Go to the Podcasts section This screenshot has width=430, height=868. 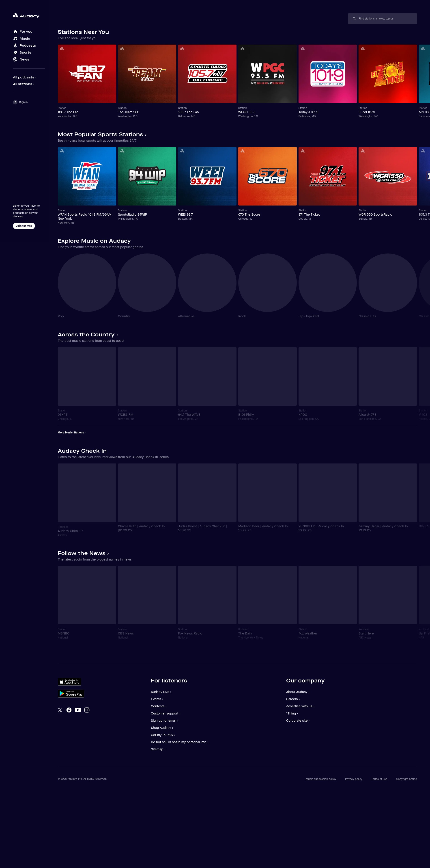pyautogui.click(x=28, y=45)
